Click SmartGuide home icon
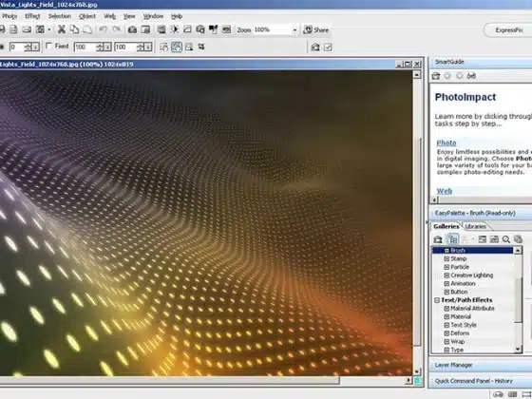532x399 pixels. pyautogui.click(x=436, y=76)
